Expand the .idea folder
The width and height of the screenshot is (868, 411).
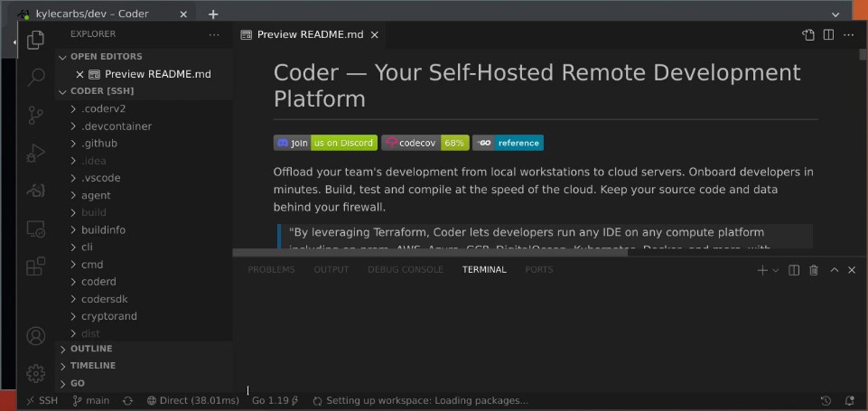click(144, 161)
